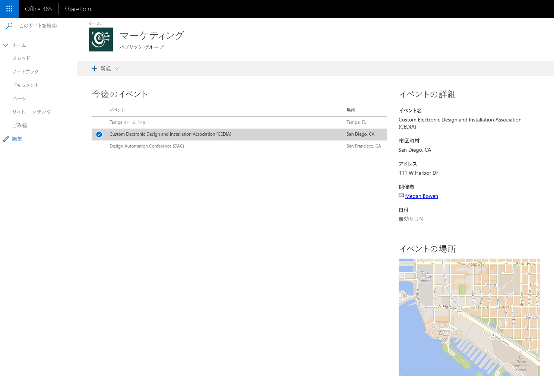Expand the 新規 dropdown arrow
554x392 pixels.
click(116, 69)
